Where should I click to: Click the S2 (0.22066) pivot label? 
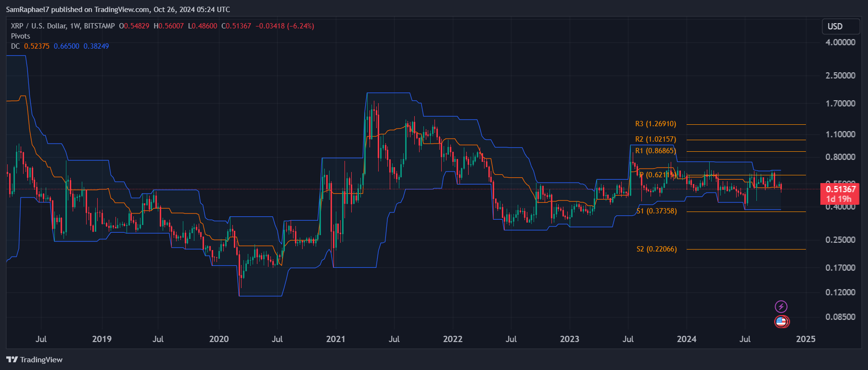[656, 249]
